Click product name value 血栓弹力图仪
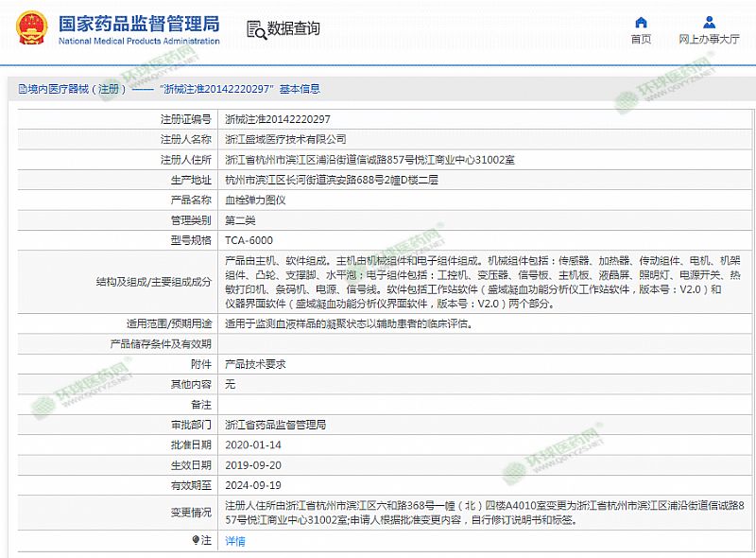 [249, 201]
